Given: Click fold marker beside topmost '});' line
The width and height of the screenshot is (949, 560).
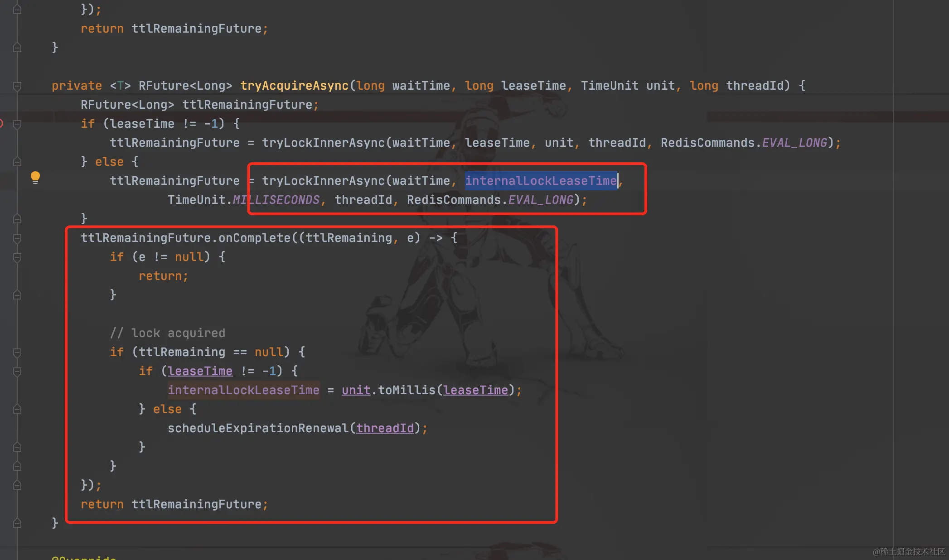Looking at the screenshot, I should (x=17, y=10).
